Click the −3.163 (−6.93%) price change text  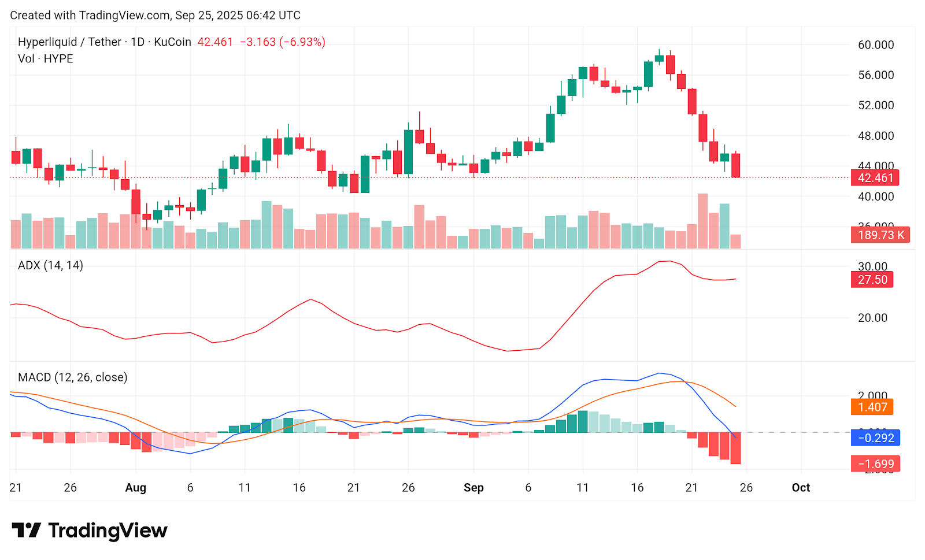click(283, 42)
